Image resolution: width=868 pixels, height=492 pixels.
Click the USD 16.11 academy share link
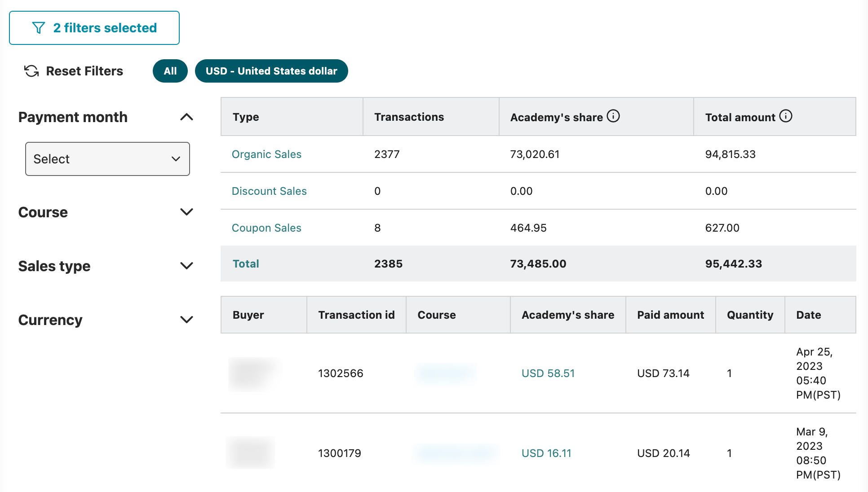546,453
